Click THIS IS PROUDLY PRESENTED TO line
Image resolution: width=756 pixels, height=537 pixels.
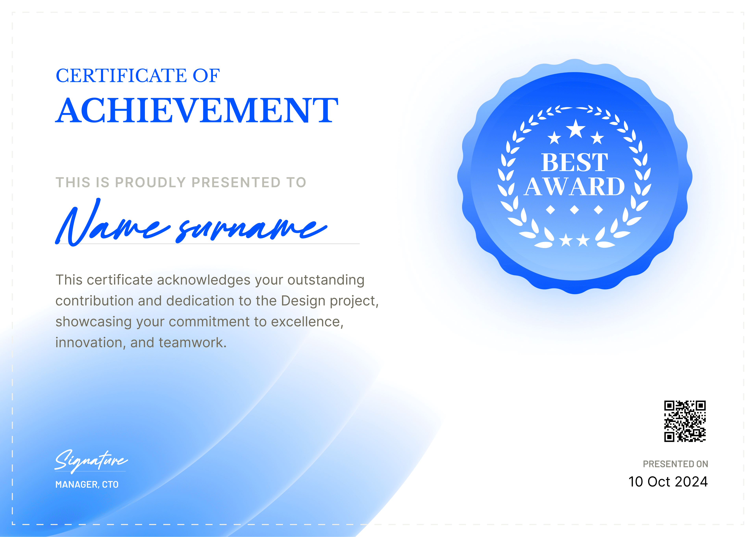click(x=181, y=183)
